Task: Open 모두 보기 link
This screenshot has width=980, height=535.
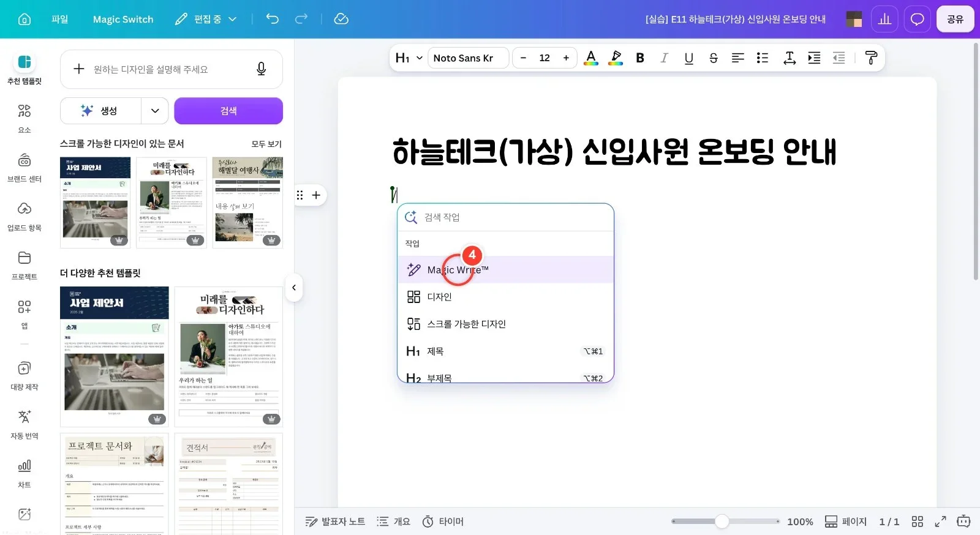Action: [266, 144]
